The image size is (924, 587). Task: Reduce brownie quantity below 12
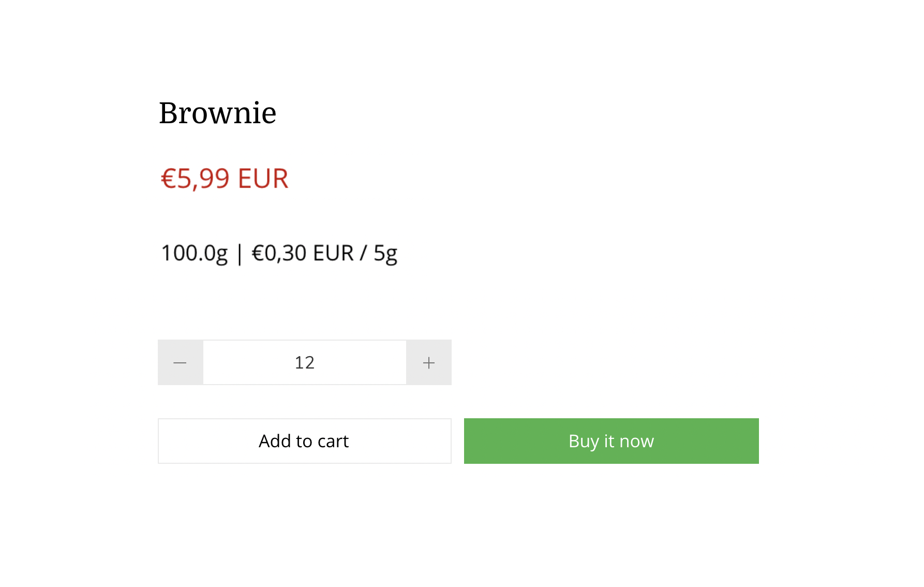click(180, 363)
